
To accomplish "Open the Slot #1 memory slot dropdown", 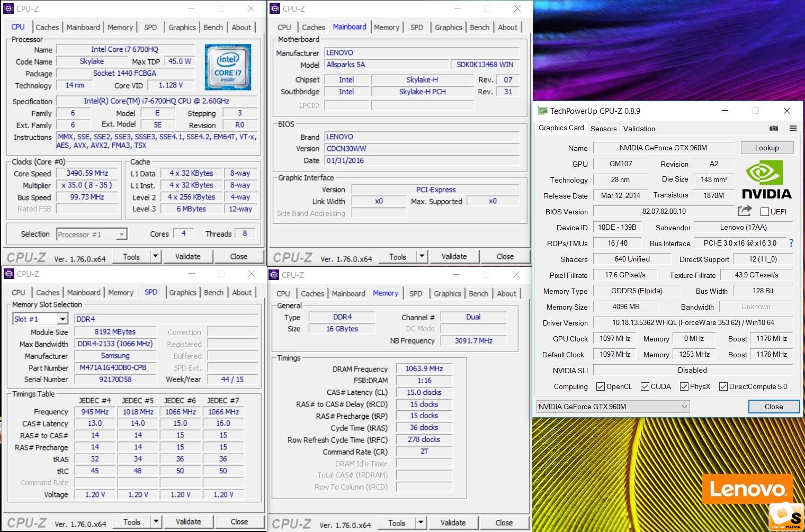I will pyautogui.click(x=40, y=319).
